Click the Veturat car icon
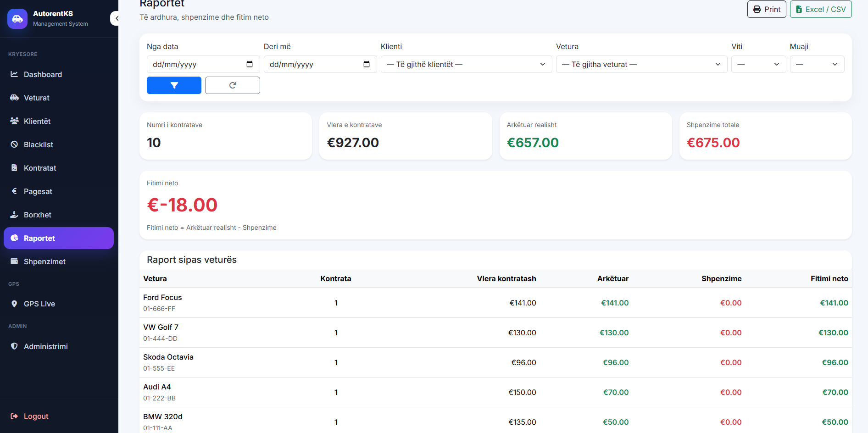868x433 pixels. 14,98
